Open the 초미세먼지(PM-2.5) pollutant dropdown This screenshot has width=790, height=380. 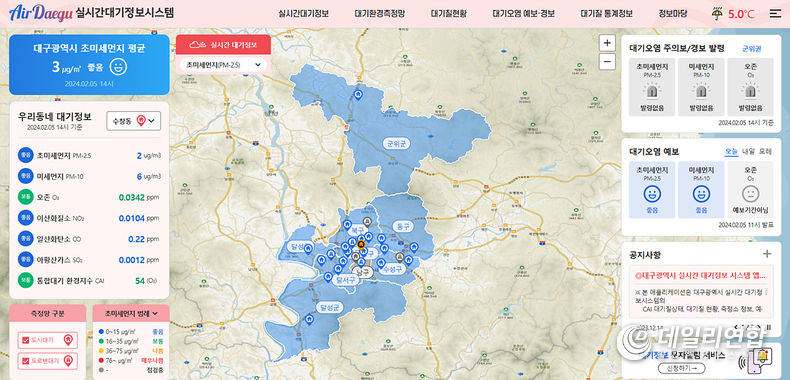tap(223, 65)
